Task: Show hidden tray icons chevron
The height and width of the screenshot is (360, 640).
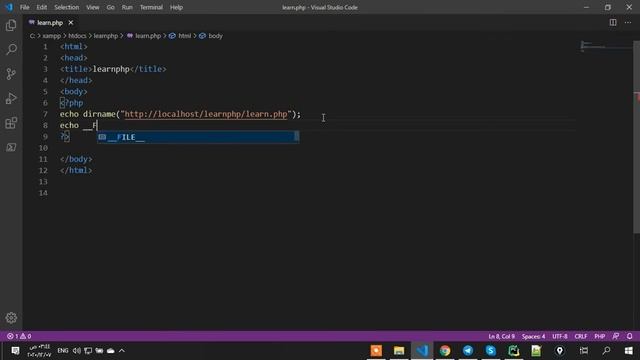Action: pos(122,351)
